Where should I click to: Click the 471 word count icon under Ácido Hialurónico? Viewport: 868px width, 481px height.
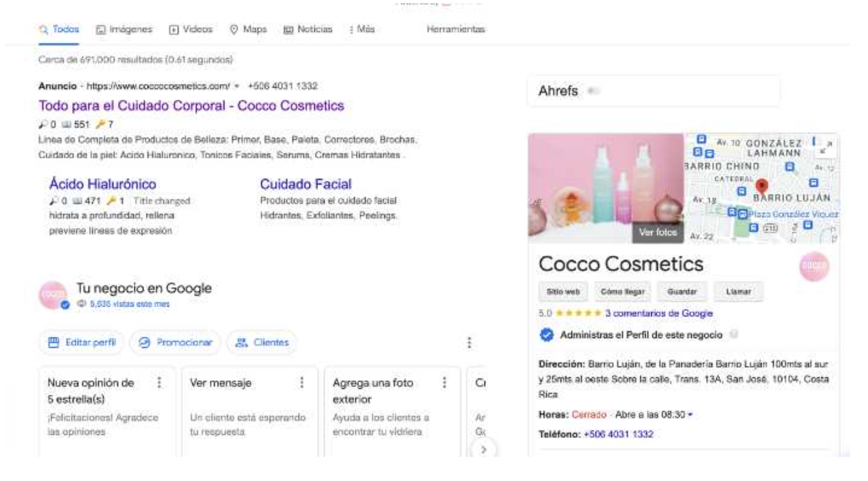77,201
